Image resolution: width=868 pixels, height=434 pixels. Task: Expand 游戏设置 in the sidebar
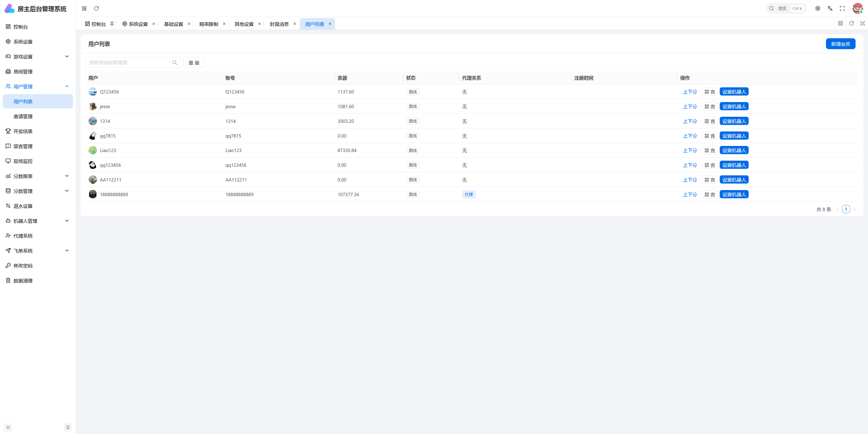click(38, 57)
